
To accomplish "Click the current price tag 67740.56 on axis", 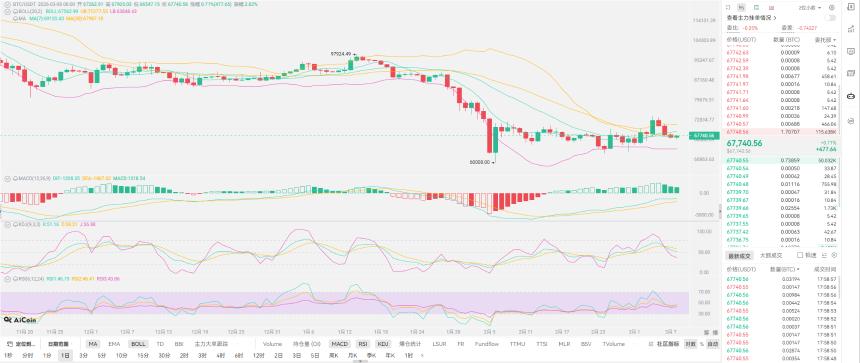I will pos(704,135).
